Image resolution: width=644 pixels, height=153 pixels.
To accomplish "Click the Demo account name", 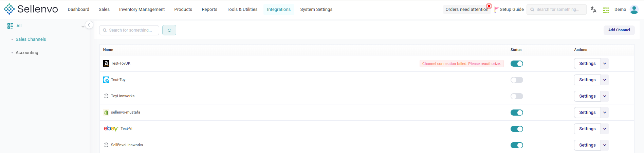I will [620, 10].
